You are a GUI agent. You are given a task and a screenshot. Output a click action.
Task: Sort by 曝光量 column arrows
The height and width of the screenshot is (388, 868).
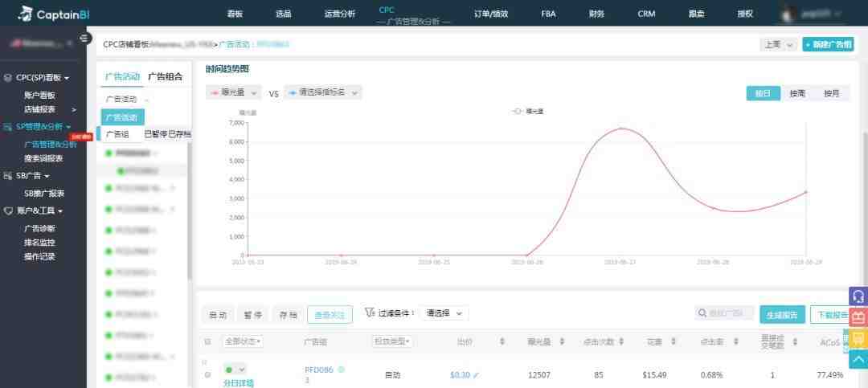coord(562,342)
